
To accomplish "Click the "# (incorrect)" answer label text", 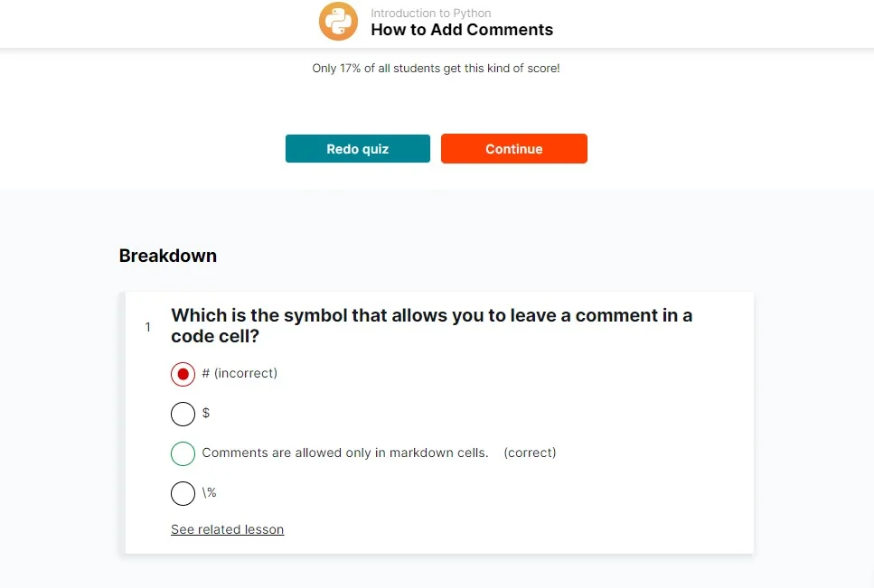I will (x=240, y=373).
